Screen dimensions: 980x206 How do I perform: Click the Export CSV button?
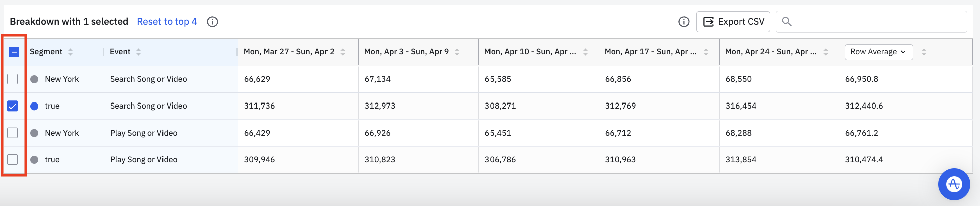733,22
